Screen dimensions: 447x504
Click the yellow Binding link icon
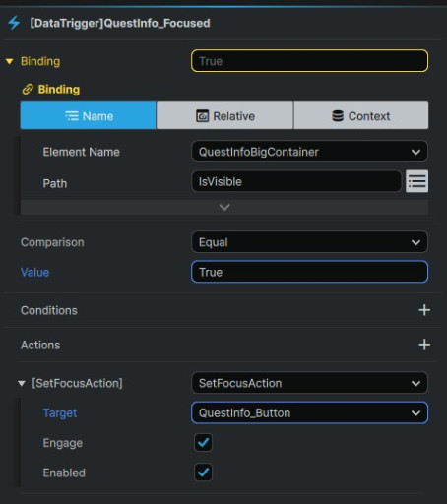point(28,89)
